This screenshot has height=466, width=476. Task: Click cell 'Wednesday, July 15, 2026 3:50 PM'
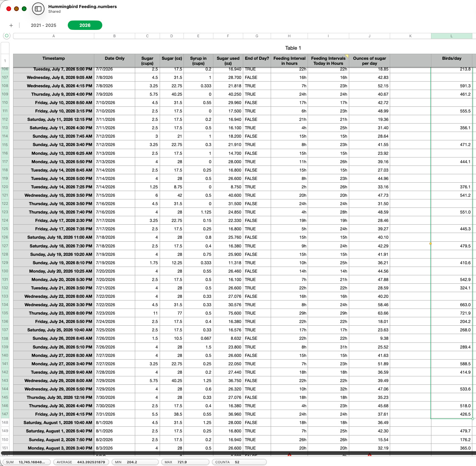[x=54, y=195]
